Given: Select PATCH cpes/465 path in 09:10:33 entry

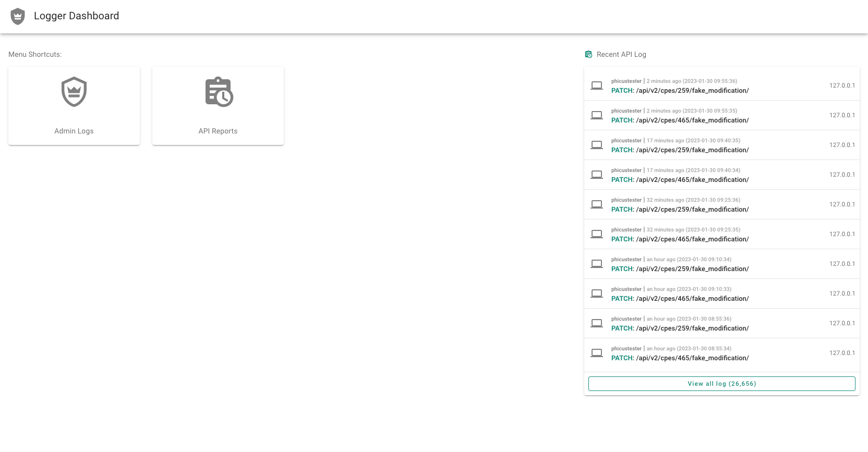Looking at the screenshot, I should coord(680,299).
